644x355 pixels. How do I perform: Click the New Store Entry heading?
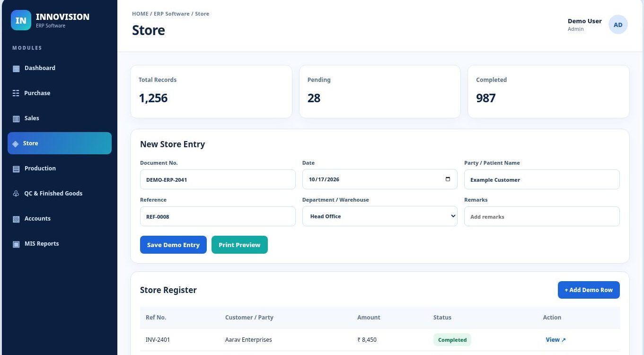pos(173,144)
